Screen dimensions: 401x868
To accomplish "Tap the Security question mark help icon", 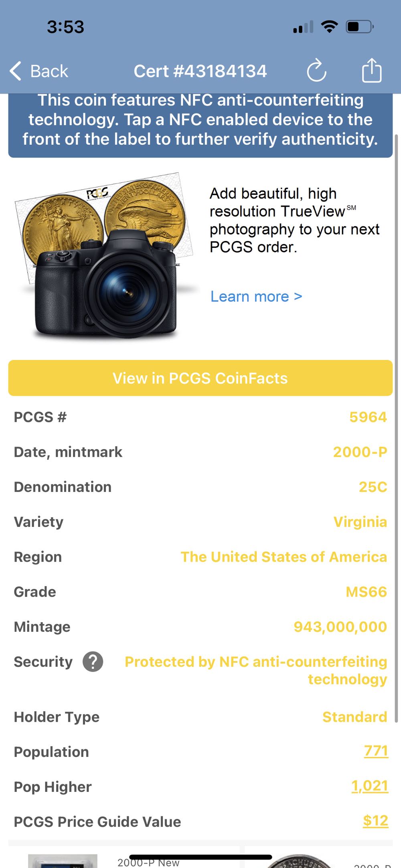I will [x=93, y=662].
